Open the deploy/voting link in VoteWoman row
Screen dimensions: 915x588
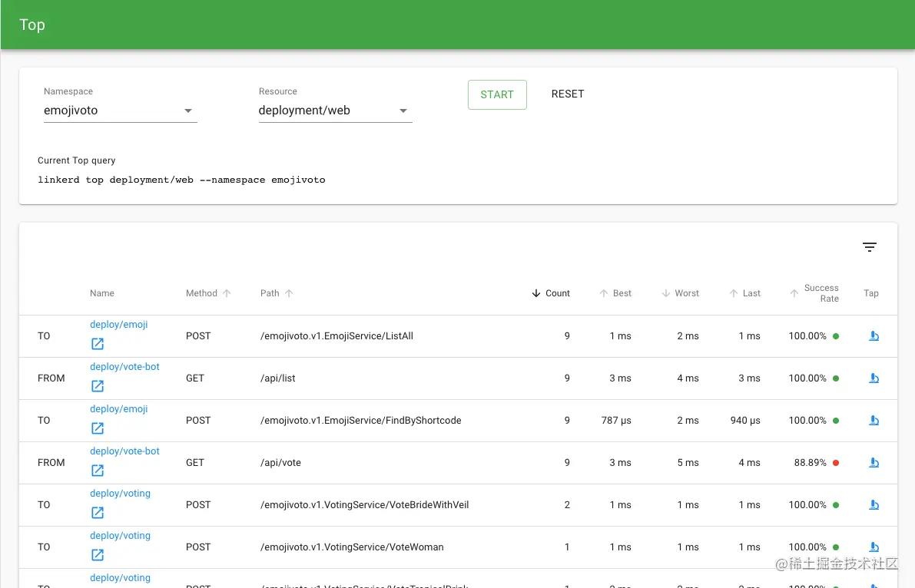pyautogui.click(x=120, y=536)
